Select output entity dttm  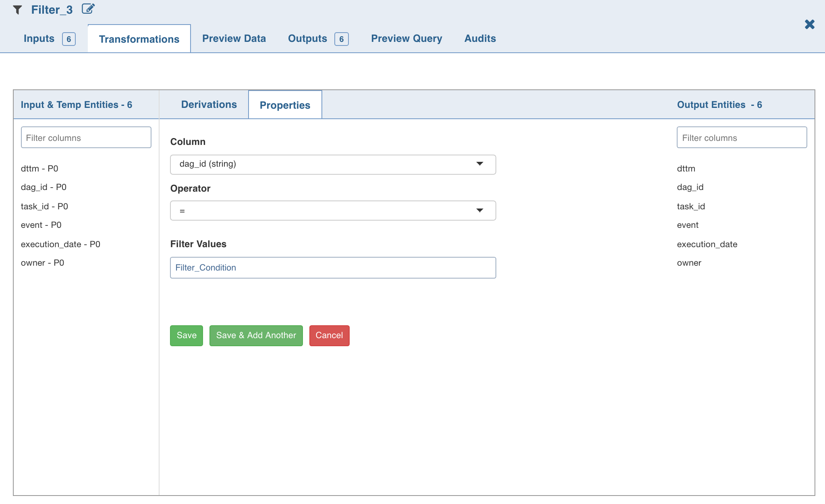coord(686,169)
